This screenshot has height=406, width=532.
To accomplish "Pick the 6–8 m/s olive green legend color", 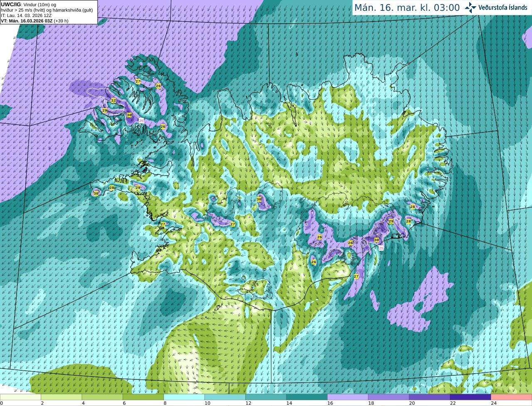I will (143, 397).
